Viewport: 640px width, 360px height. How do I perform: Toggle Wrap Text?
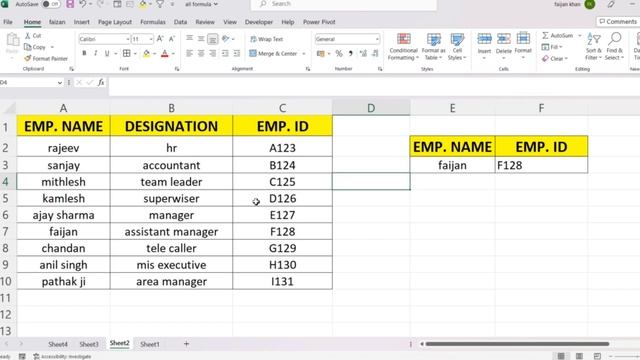coord(267,39)
